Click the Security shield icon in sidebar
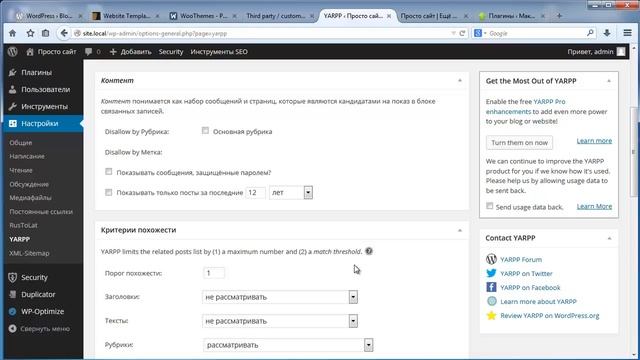This screenshot has width=640, height=360. [x=12, y=277]
